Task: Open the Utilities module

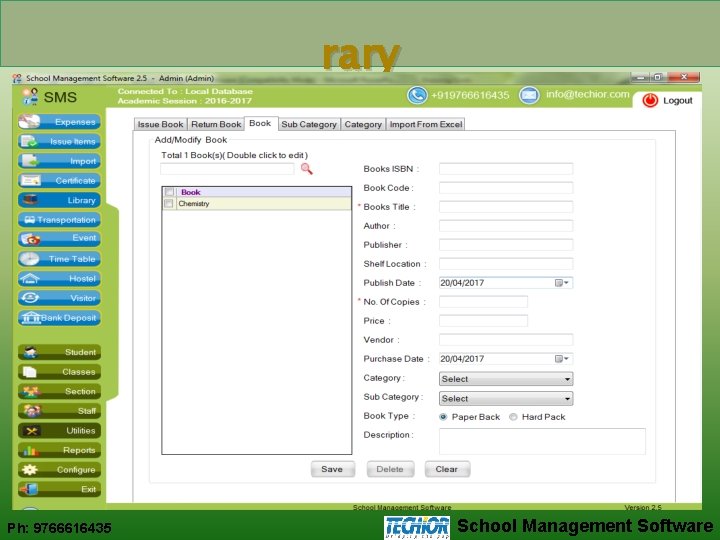Action: (59, 431)
